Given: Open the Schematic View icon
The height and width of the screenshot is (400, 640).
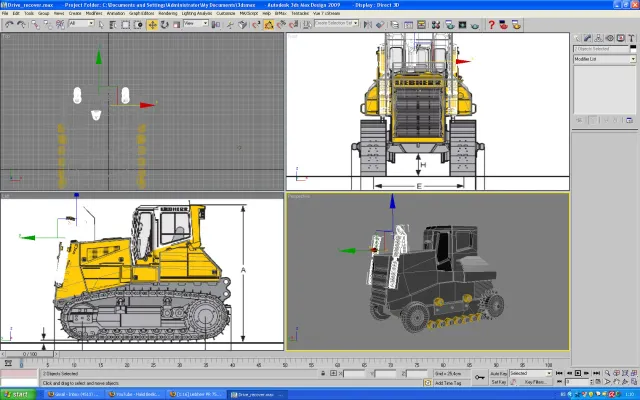Looking at the screenshot, I should coord(421,25).
